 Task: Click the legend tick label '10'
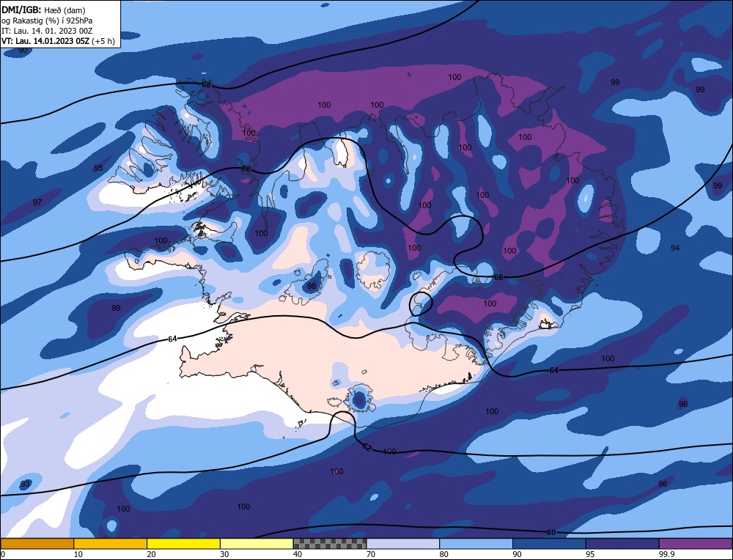78,554
